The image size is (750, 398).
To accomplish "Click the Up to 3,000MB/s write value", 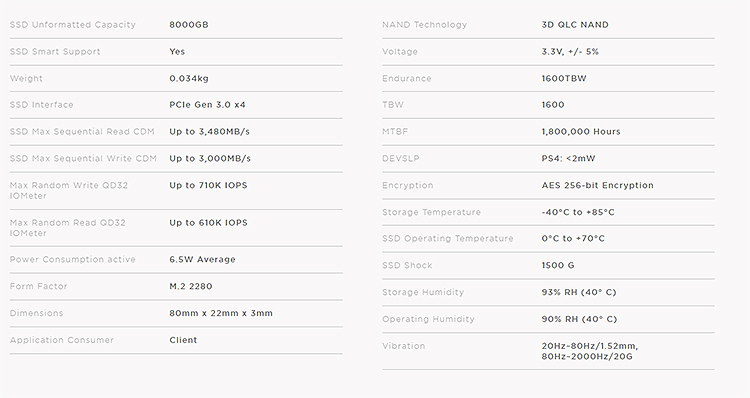I will [x=210, y=158].
